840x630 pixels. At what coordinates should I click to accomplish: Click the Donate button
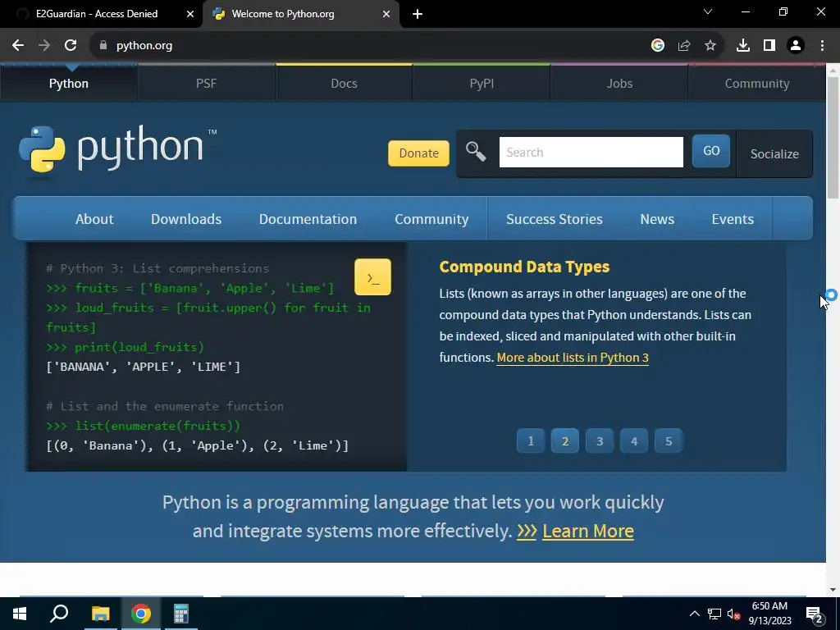419,153
